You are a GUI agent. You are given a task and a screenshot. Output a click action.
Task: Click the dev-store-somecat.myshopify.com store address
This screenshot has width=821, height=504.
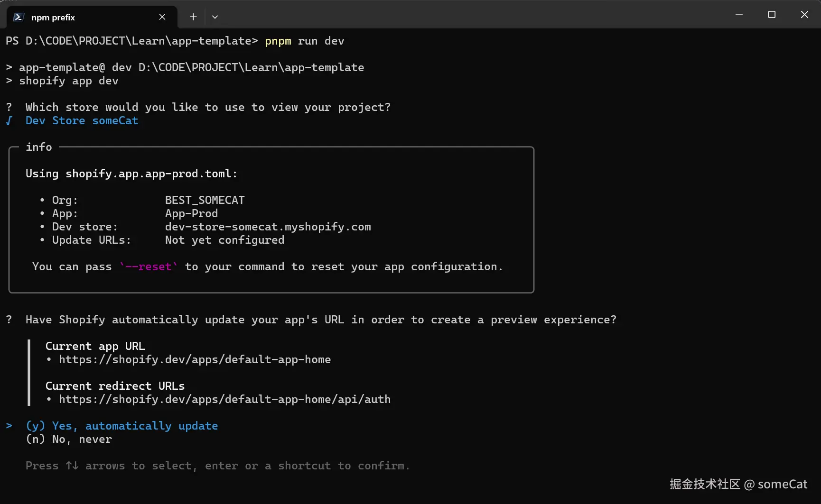point(268,227)
